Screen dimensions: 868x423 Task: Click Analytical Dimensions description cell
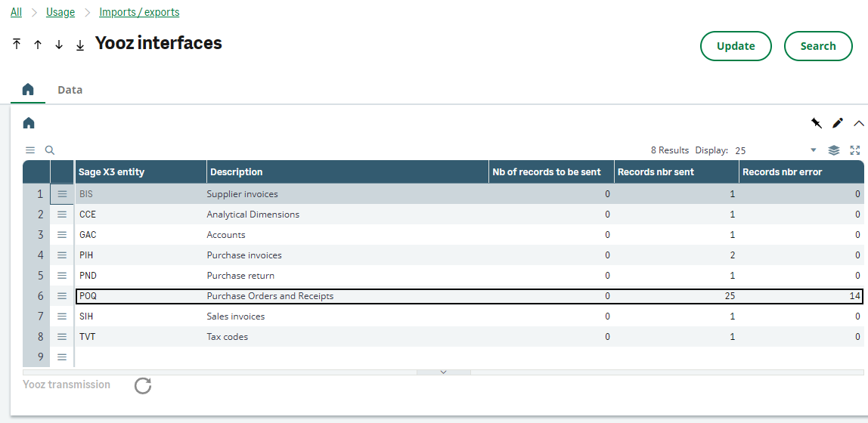(x=346, y=214)
